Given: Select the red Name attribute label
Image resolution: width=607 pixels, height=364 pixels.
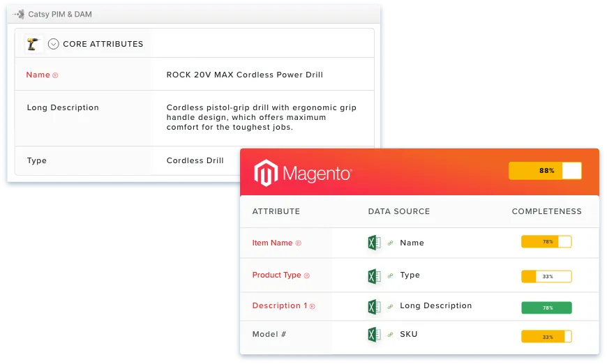Looking at the screenshot, I should tap(38, 75).
